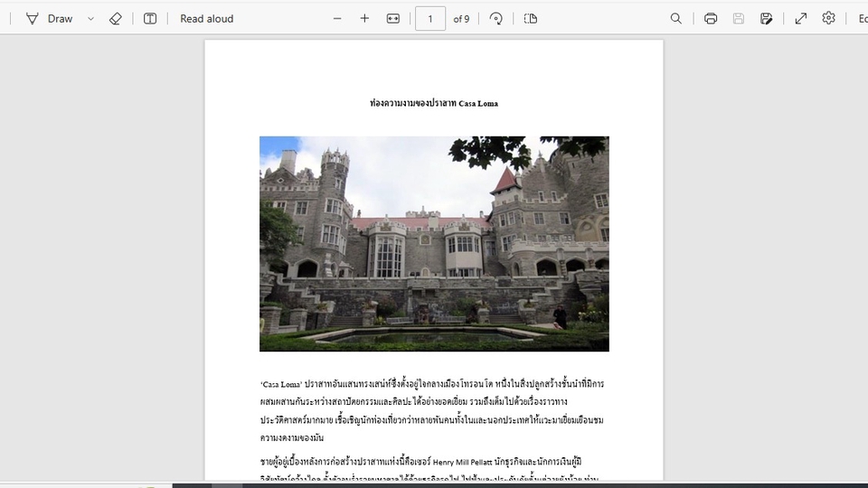Click the Casa Loma castle image
This screenshot has height=488, width=868.
(434, 244)
